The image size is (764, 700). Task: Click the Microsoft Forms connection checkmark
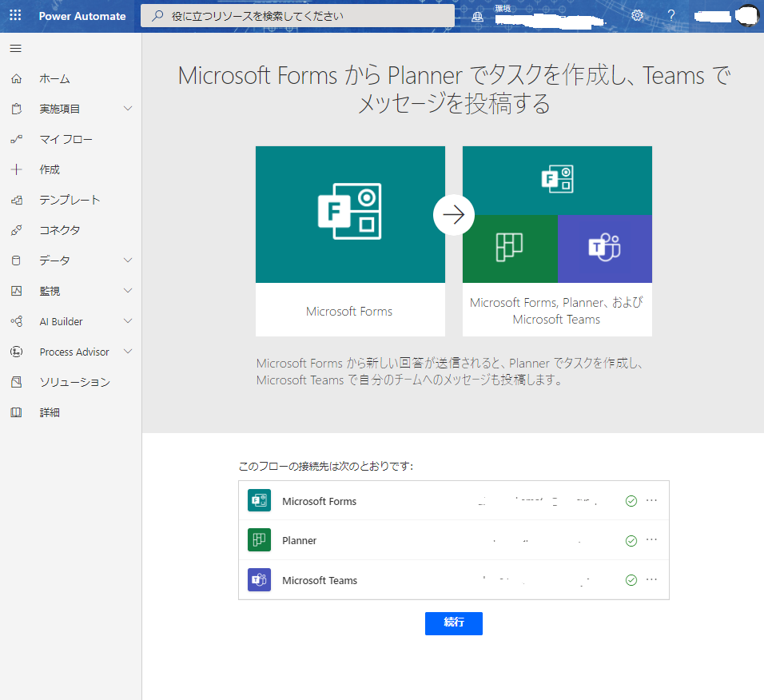tap(631, 501)
